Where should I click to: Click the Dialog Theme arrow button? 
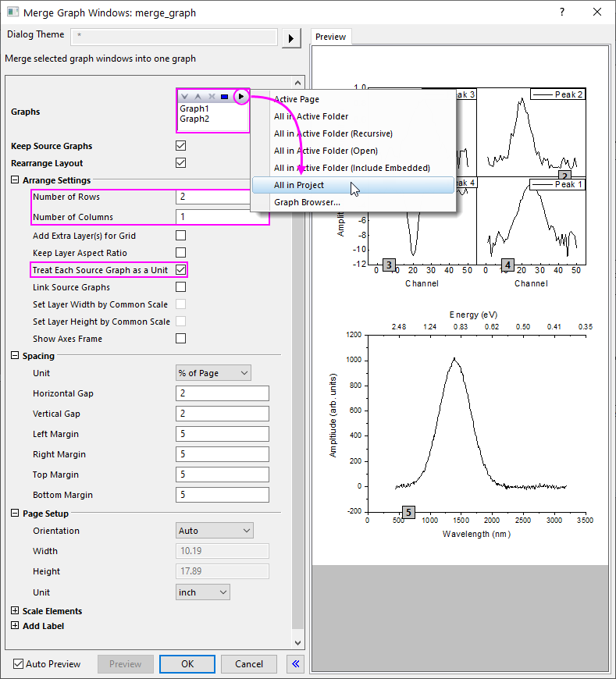pyautogui.click(x=291, y=38)
